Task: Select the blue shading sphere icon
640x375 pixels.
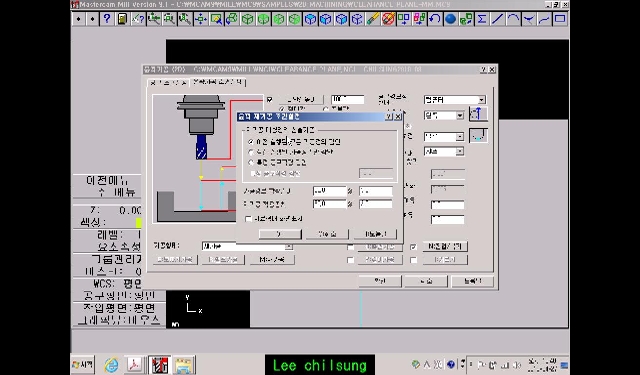Action: [x=450, y=19]
